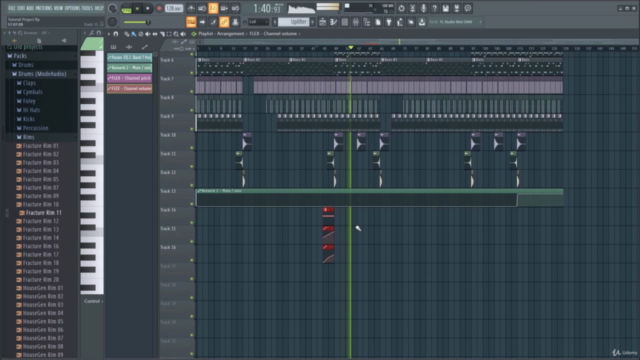640x360 pixels.
Task: Open the playlist view icon
Action: pos(322,22)
